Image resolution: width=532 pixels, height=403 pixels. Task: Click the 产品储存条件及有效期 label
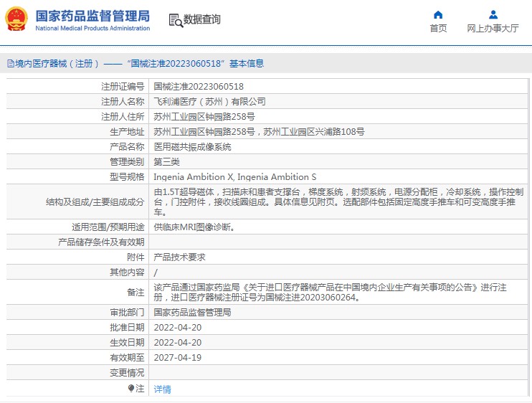pos(101,242)
